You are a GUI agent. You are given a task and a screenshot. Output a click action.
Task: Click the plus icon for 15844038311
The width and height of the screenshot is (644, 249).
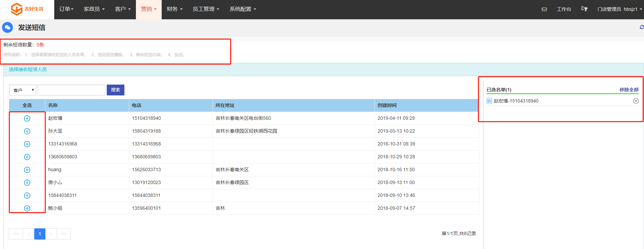point(27,196)
